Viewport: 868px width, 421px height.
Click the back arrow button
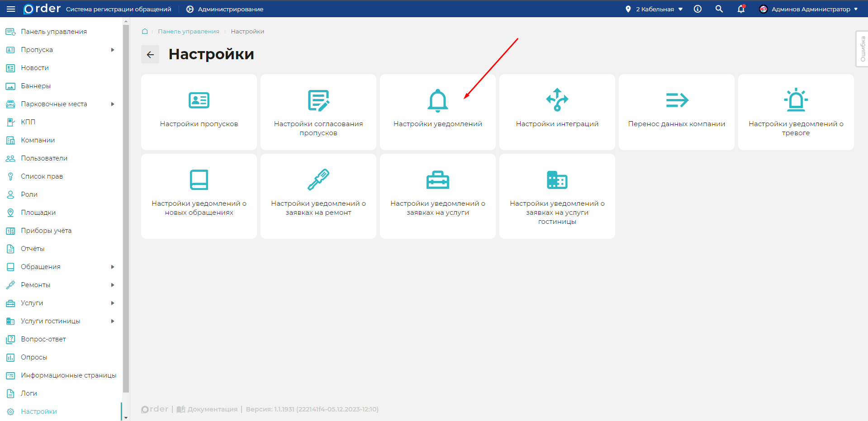(x=150, y=54)
